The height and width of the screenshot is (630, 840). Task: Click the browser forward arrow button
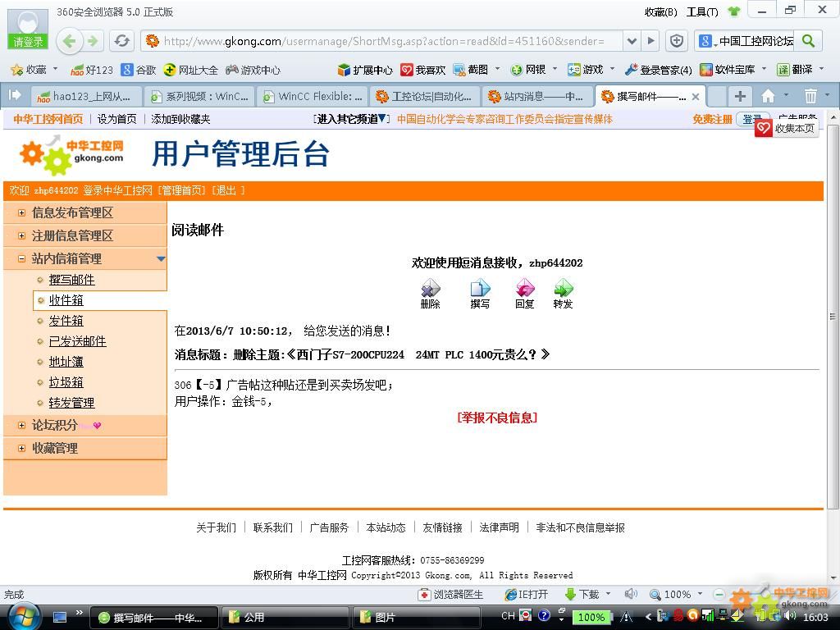(x=94, y=41)
